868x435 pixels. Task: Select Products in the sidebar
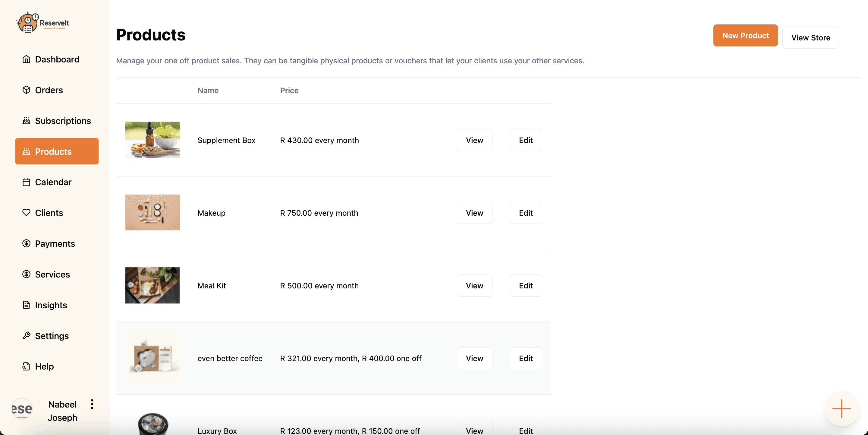(57, 151)
